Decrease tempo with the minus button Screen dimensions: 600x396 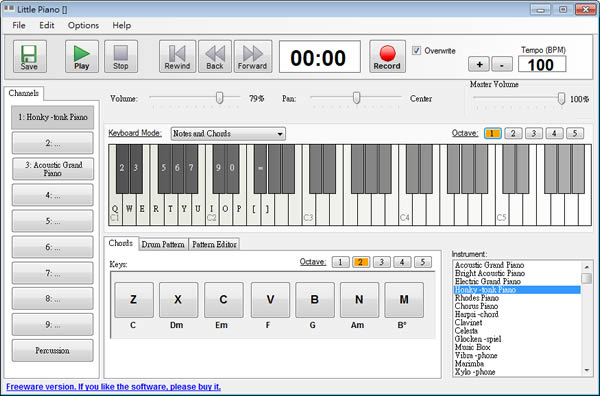click(x=502, y=64)
